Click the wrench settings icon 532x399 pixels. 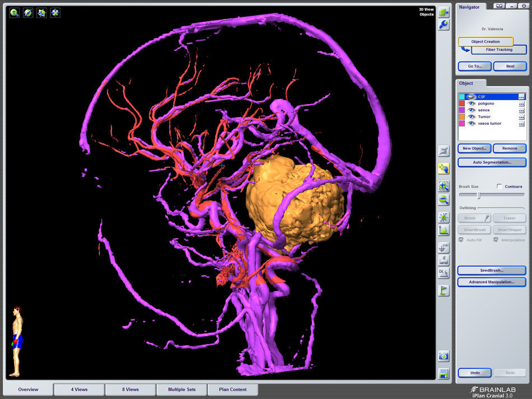(x=444, y=25)
